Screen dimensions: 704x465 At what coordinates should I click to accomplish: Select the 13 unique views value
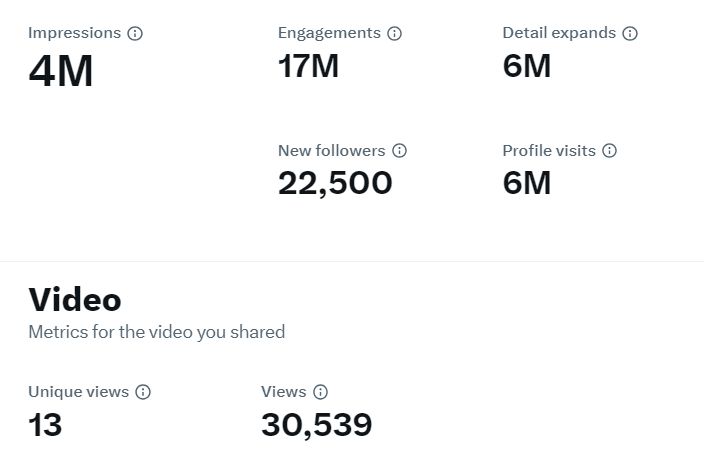45,425
